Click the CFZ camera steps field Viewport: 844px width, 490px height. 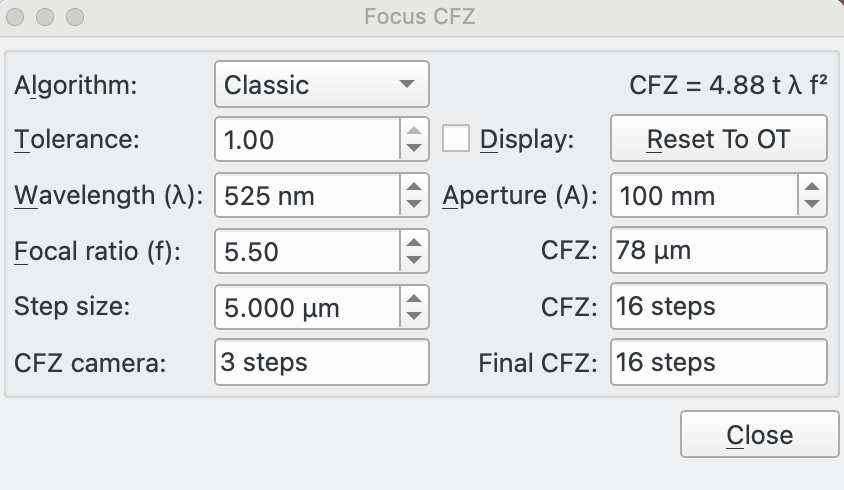click(321, 362)
